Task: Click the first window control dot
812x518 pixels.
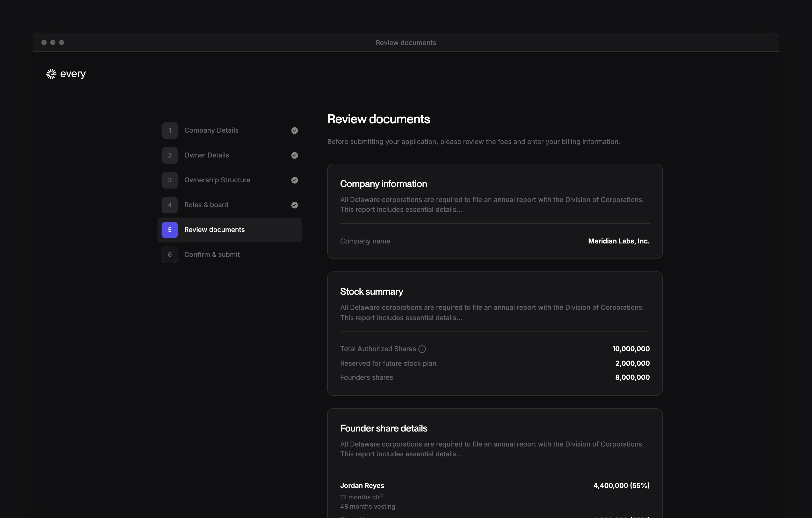Action: [44, 42]
